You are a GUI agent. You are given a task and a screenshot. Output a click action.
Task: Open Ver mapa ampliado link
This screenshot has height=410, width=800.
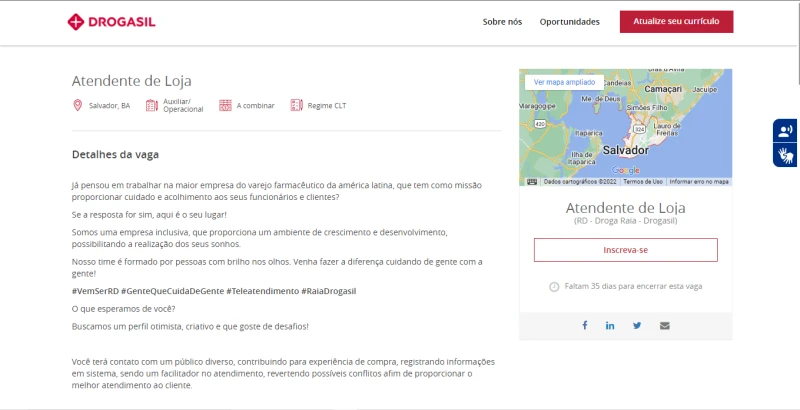[x=564, y=82]
